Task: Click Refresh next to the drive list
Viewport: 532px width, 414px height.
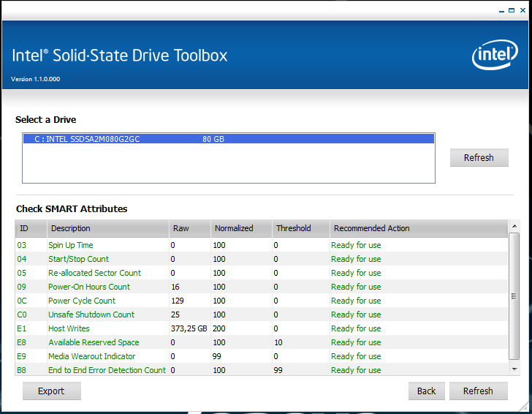Action: pyautogui.click(x=479, y=157)
